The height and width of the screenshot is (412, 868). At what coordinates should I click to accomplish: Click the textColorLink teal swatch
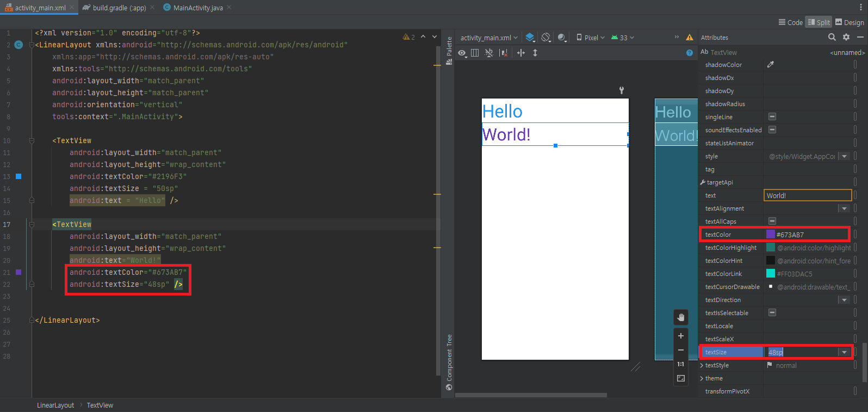pos(771,274)
